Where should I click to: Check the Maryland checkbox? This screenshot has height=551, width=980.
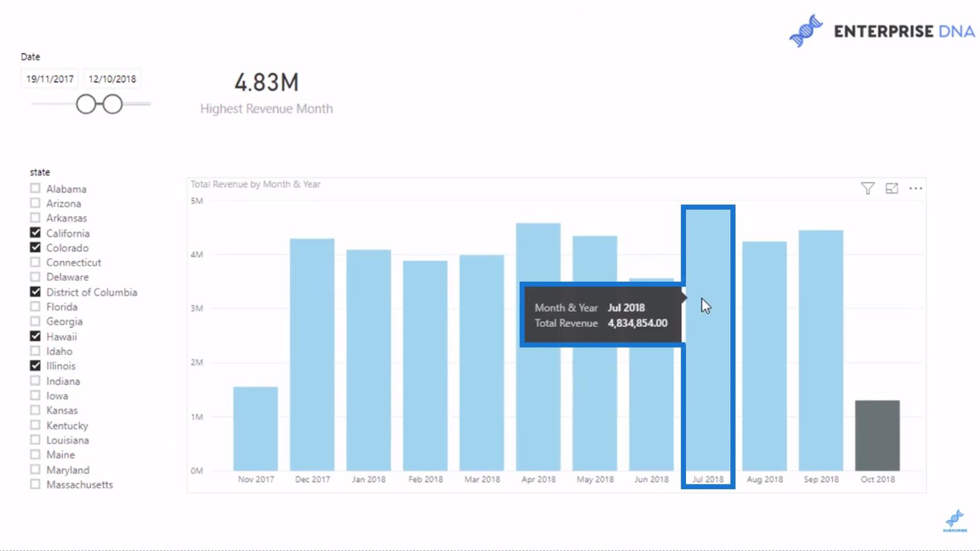click(36, 469)
